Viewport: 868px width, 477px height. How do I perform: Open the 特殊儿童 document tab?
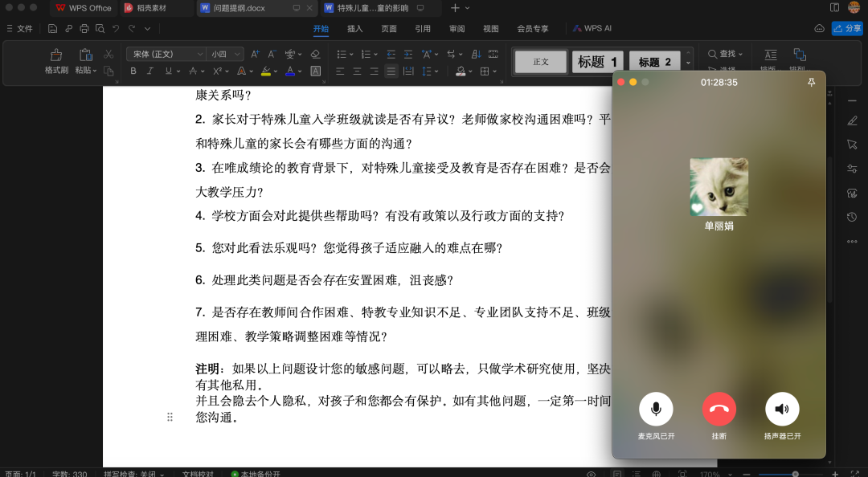click(x=371, y=8)
